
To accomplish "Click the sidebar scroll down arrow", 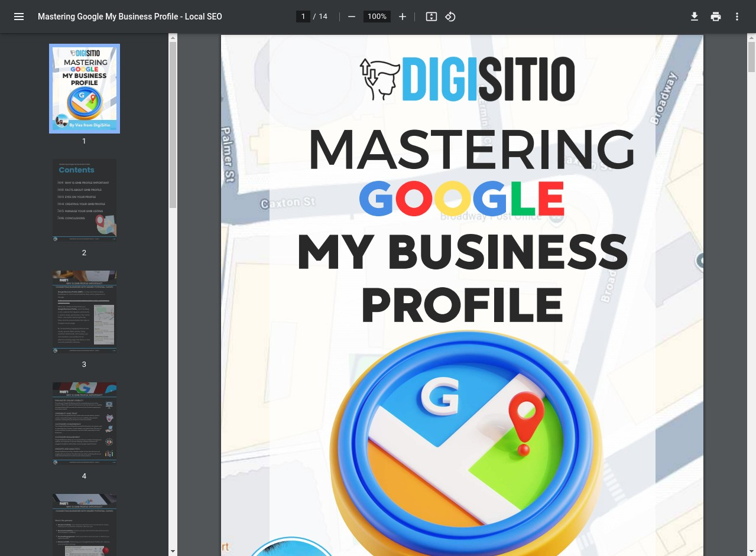I will [x=173, y=551].
